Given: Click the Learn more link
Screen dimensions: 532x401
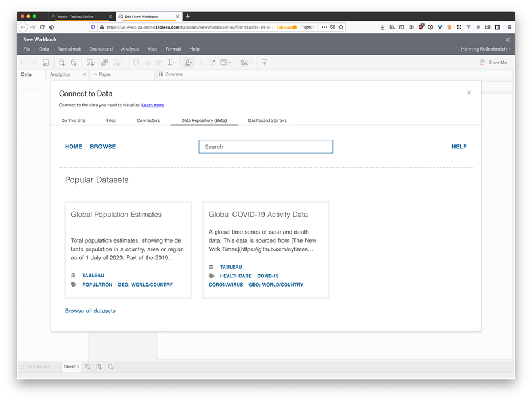Looking at the screenshot, I should tap(152, 105).
